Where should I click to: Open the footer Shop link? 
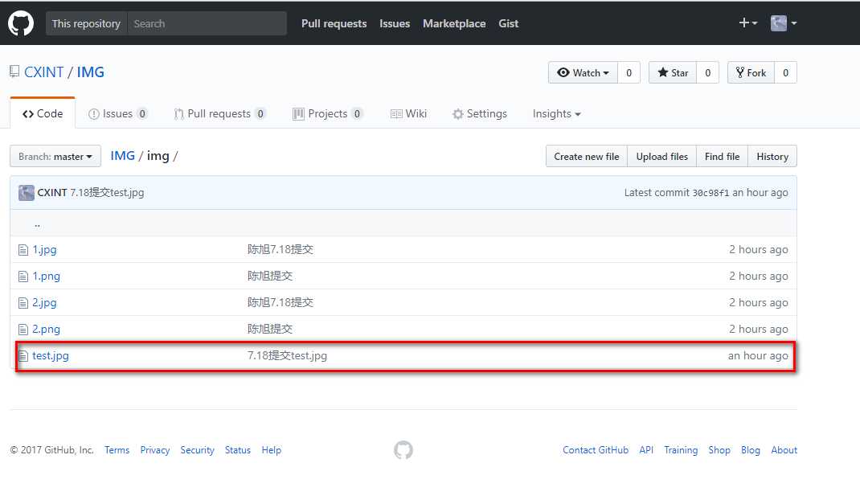719,450
